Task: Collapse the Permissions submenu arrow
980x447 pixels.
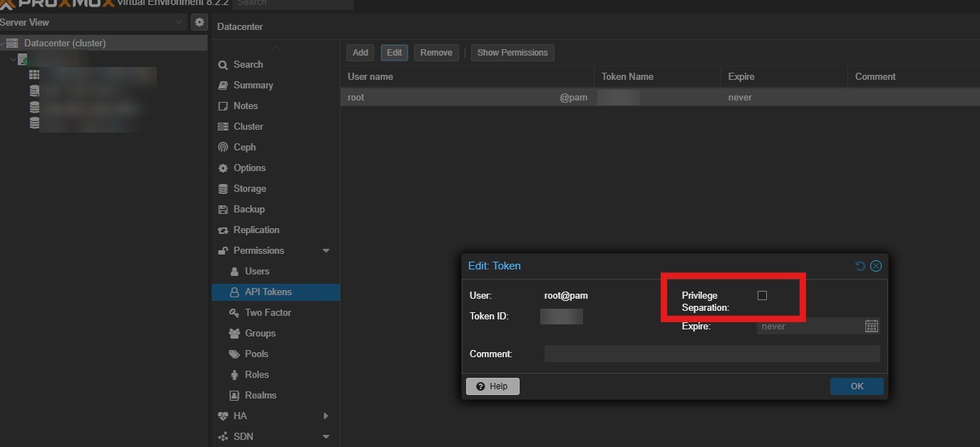Action: coord(326,251)
